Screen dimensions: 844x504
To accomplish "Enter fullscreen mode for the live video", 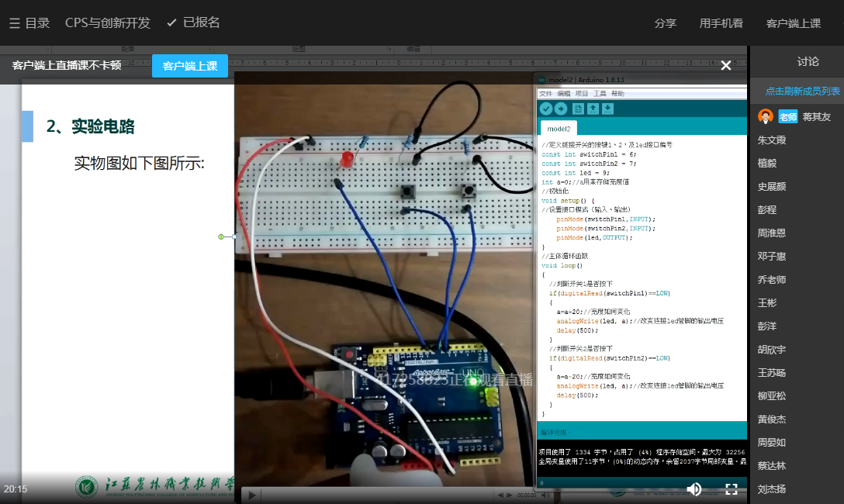I will tap(731, 488).
